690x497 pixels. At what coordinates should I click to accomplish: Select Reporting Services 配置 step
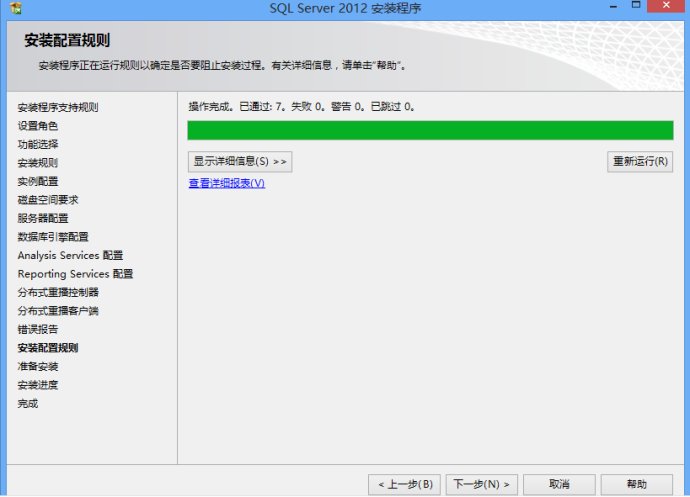pyautogui.click(x=75, y=274)
